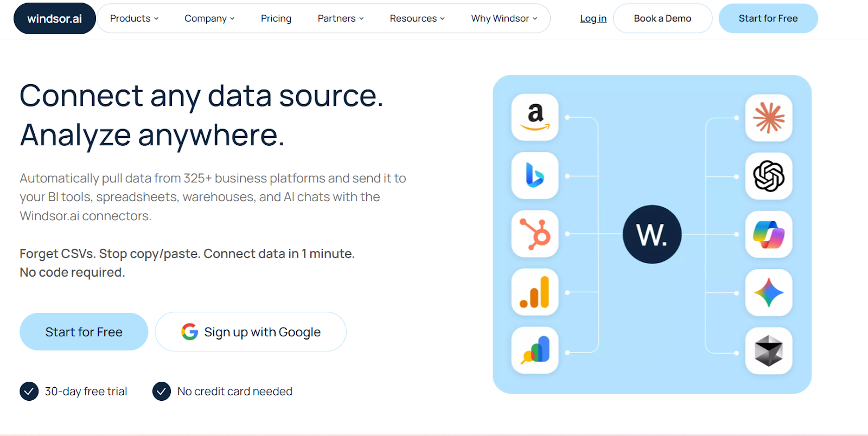Expand the Products dropdown menu
This screenshot has height=436, width=868.
134,18
